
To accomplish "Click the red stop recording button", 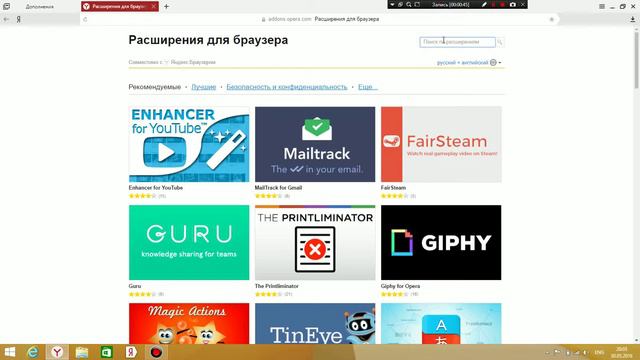I will click(503, 4).
